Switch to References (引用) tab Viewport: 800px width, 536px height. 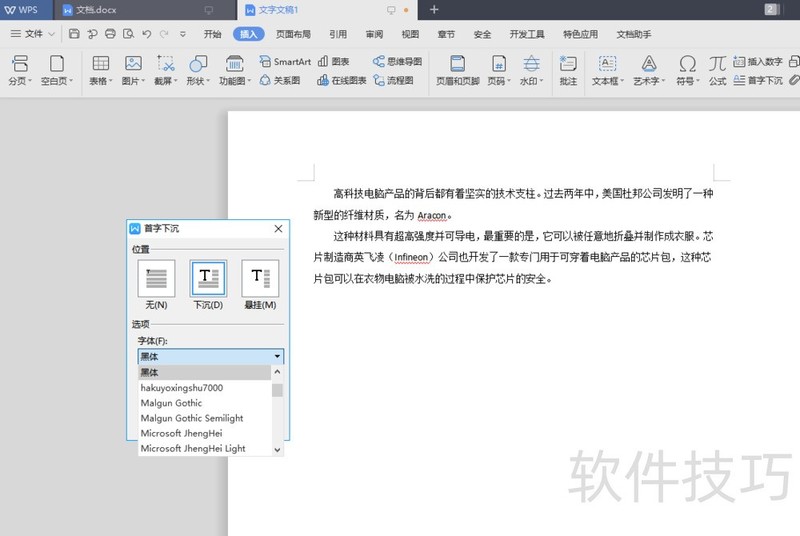[x=338, y=34]
